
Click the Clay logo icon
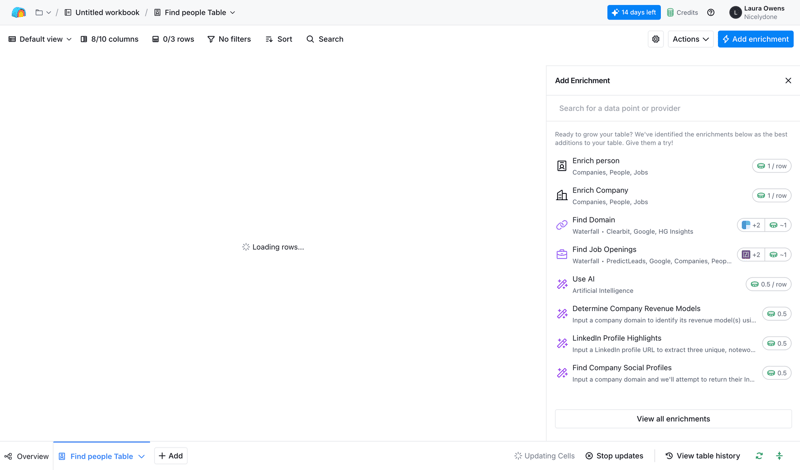[x=18, y=13]
